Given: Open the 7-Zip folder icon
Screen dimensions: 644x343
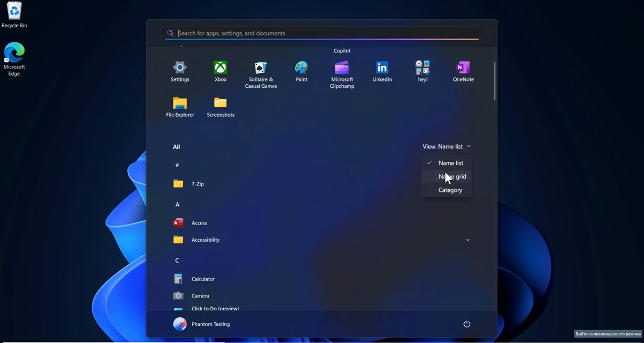Looking at the screenshot, I should point(179,184).
